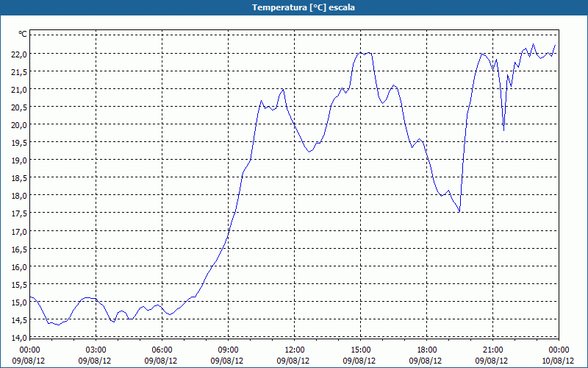588x368 pixels.
Task: Select the 18,0 y-axis label
Action: coord(19,196)
